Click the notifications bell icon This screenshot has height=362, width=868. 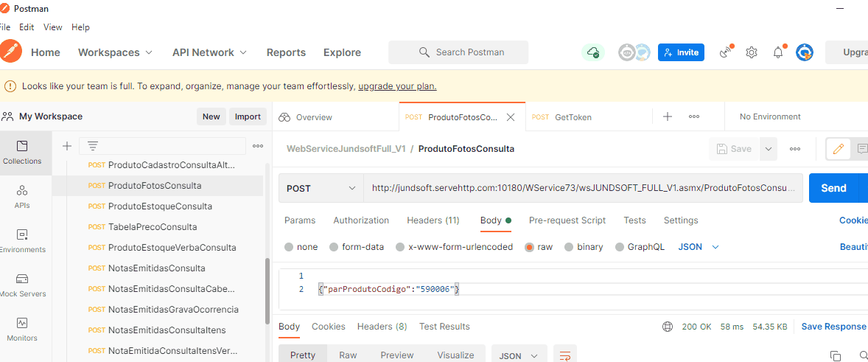point(778,52)
